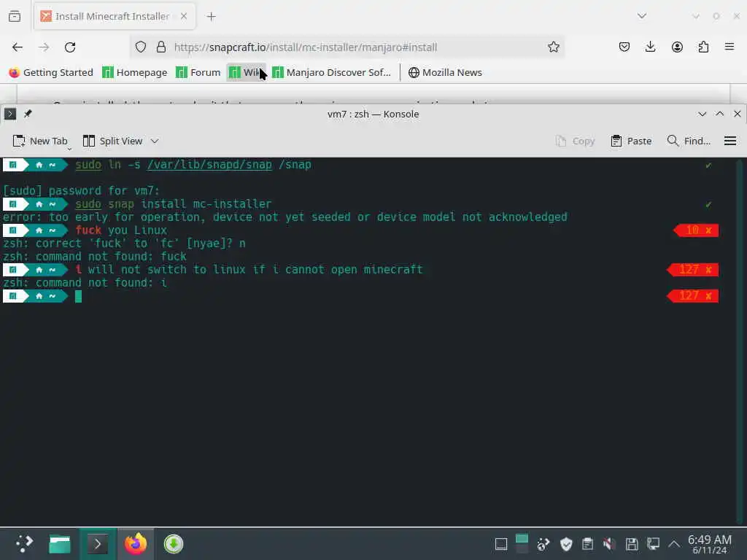Image resolution: width=747 pixels, height=560 pixels.
Task: Expand Split View options chevron
Action: [x=155, y=141]
